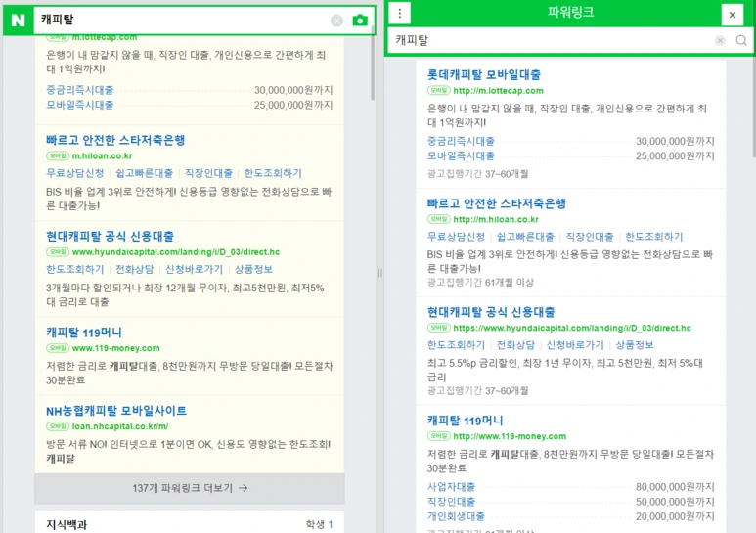Click the magnifier search icon in 파워링크 panel
Image resolution: width=756 pixels, height=533 pixels.
741,40
